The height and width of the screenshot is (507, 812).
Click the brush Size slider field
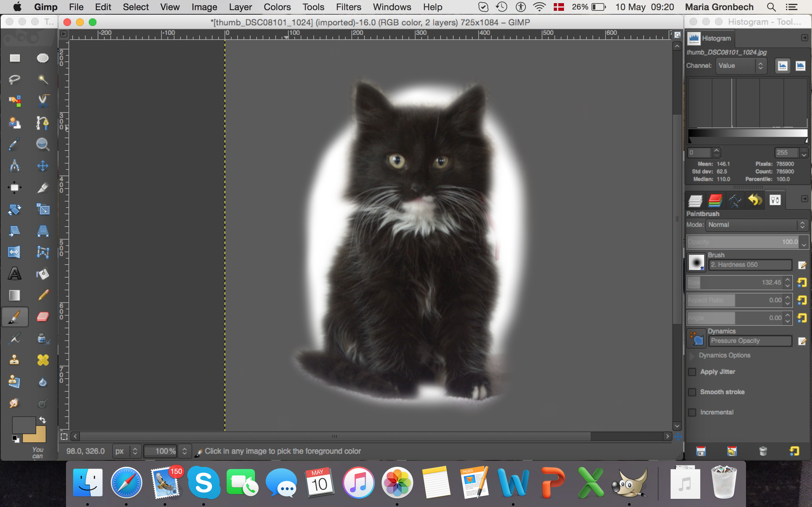[734, 282]
